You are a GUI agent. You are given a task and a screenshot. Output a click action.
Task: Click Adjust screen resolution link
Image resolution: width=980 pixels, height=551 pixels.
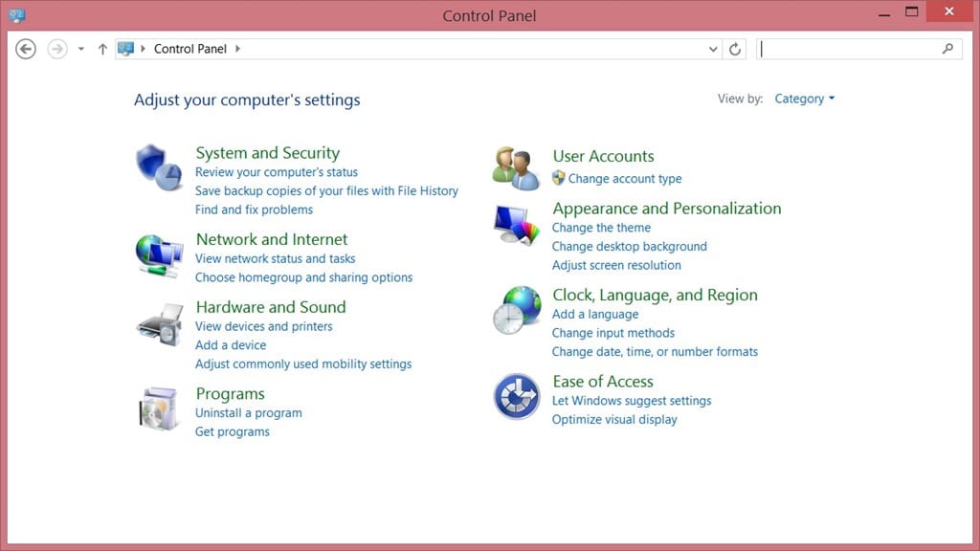[616, 265]
